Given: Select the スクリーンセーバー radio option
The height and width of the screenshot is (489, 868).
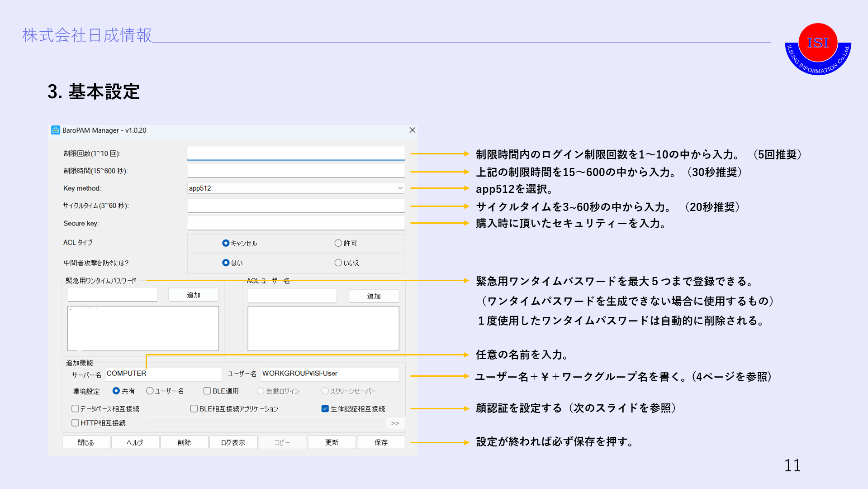Looking at the screenshot, I should tap(325, 391).
